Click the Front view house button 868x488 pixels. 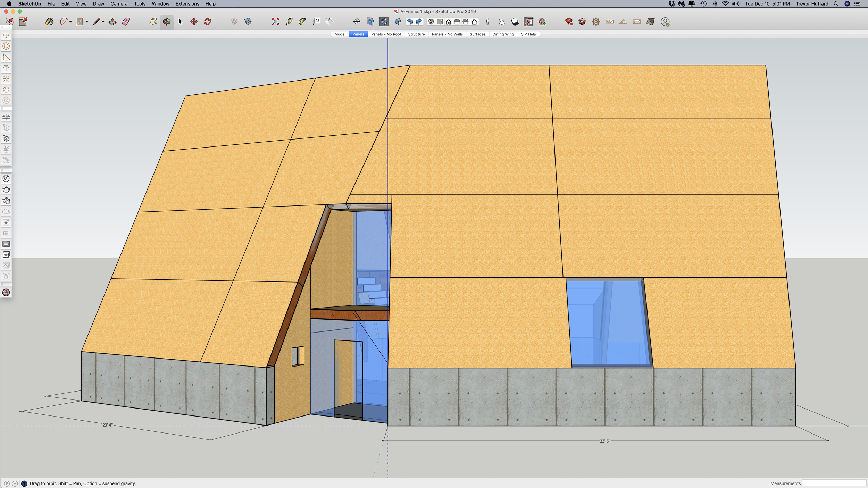(449, 22)
